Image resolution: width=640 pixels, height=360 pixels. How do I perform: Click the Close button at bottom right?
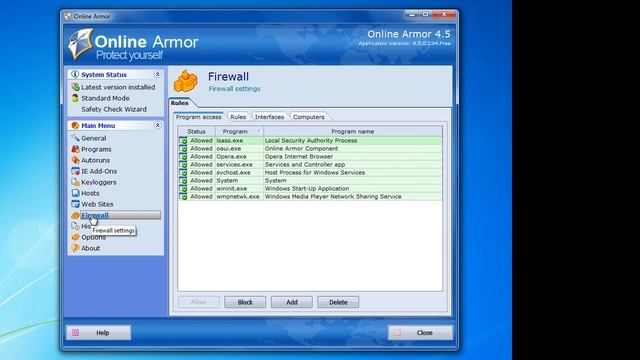pos(420,333)
